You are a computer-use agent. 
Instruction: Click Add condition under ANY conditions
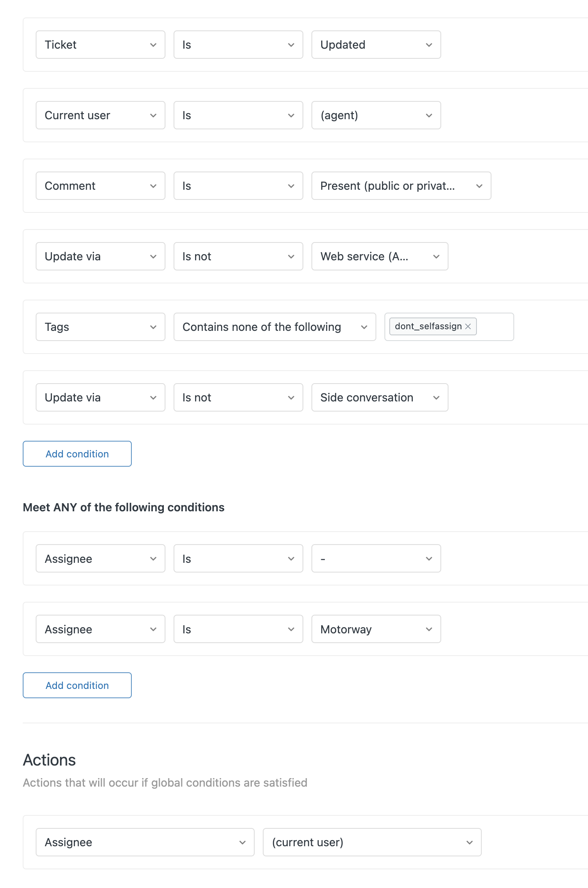coord(77,685)
